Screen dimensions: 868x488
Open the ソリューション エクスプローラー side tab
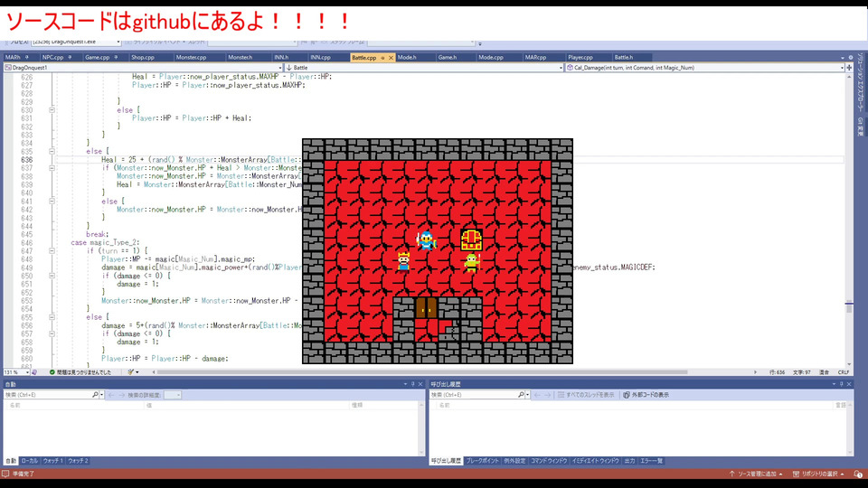[860, 82]
